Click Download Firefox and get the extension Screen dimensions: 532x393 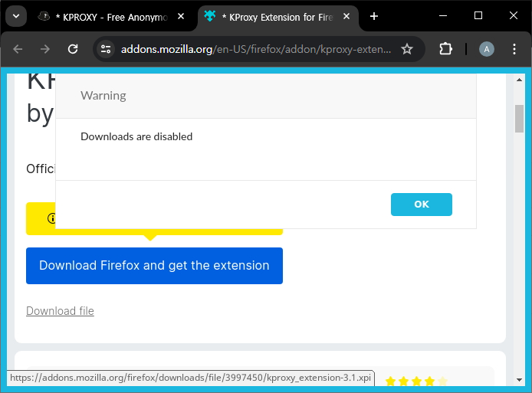click(154, 266)
